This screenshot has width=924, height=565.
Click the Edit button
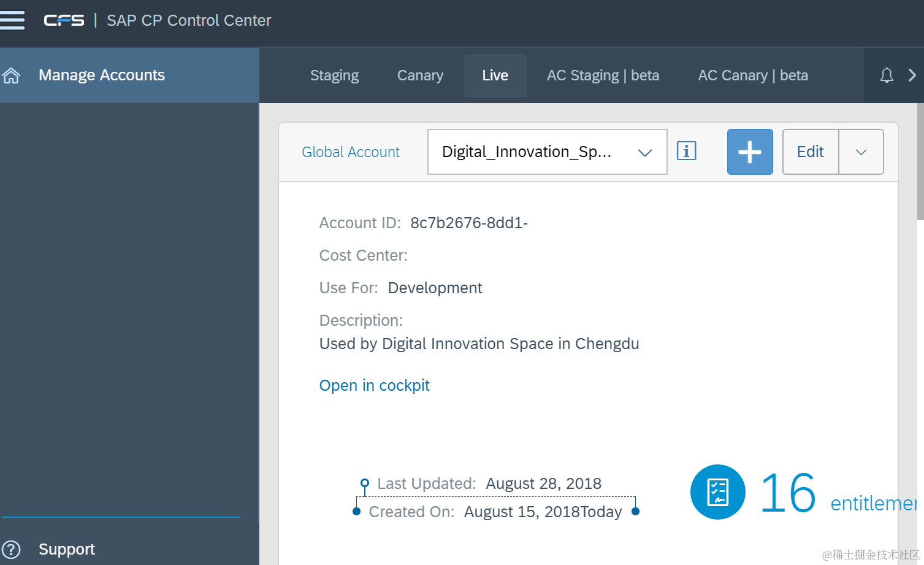[x=810, y=152]
